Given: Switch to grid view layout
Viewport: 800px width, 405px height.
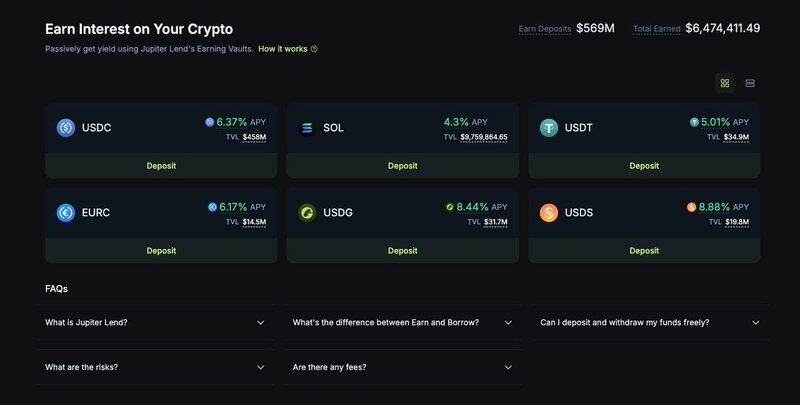Looking at the screenshot, I should pos(725,83).
